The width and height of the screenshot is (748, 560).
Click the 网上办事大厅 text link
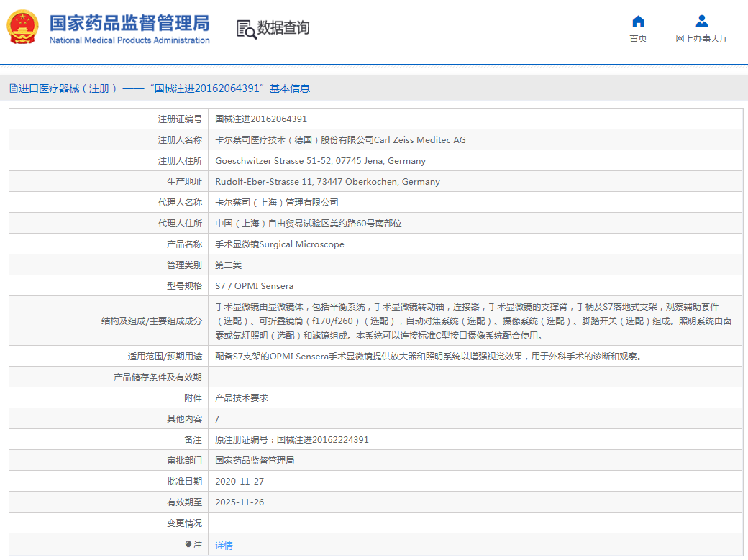point(702,39)
